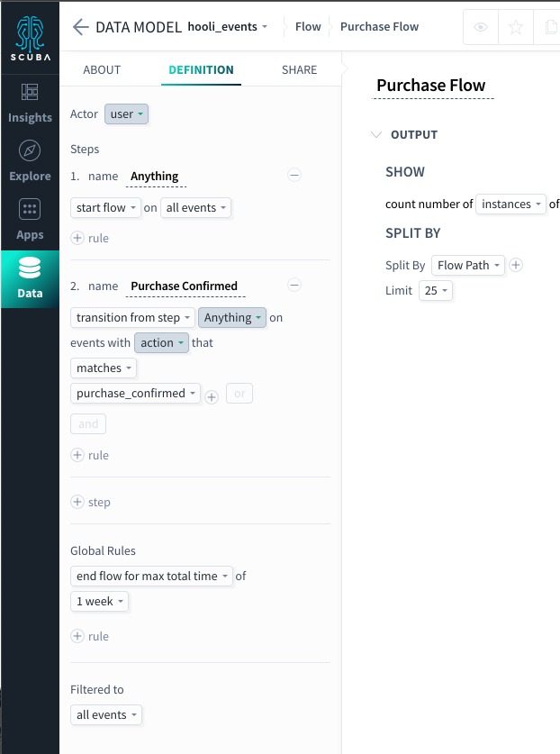The image size is (560, 754).
Task: Collapse the OUTPUT section chevron
Action: [376, 134]
